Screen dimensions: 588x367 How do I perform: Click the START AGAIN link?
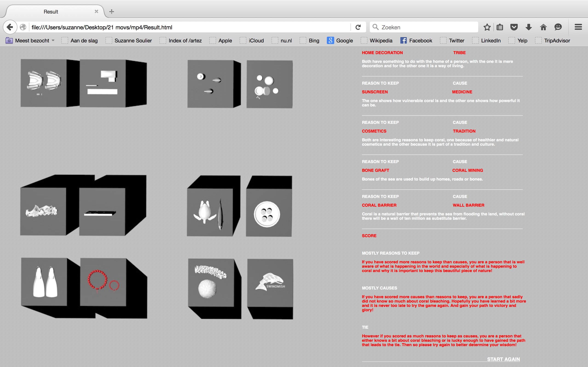click(503, 359)
